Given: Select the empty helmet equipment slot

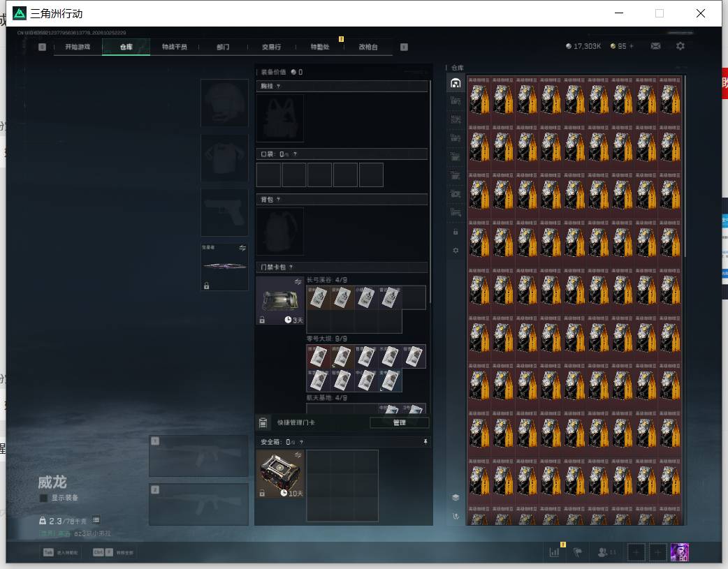Looking at the screenshot, I should click(224, 103).
